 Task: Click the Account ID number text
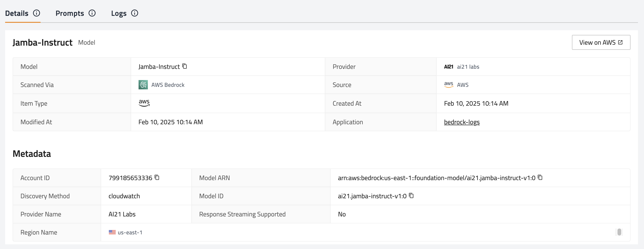pyautogui.click(x=130, y=178)
